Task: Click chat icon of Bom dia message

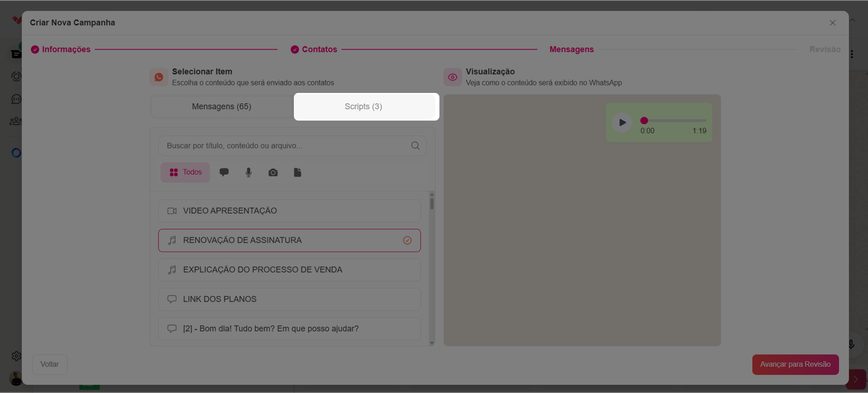Action: [172, 329]
